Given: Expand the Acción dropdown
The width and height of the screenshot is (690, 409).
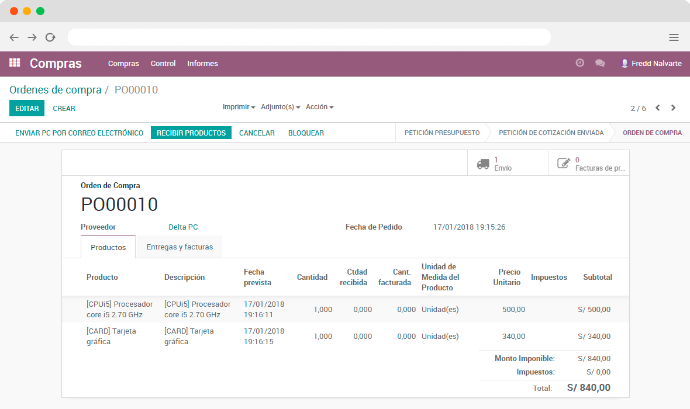Looking at the screenshot, I should [x=319, y=107].
